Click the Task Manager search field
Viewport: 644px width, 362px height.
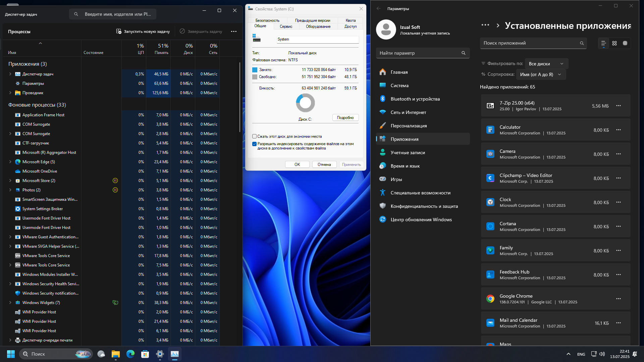[x=113, y=14]
